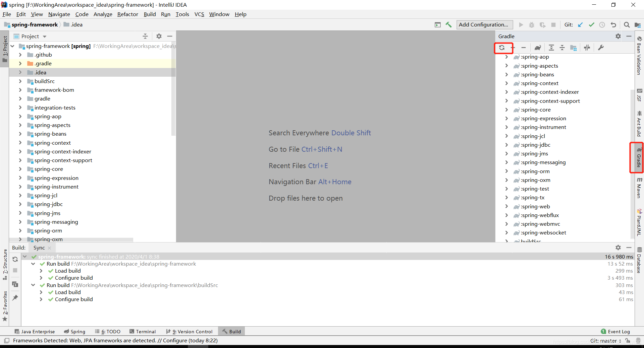Toggle tool window buttons via status bar corner icon

click(6, 341)
